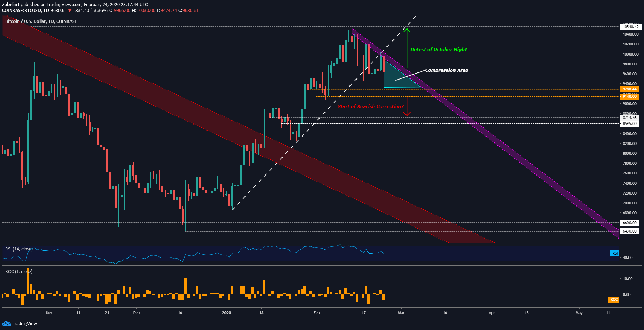
Task: Select the 'Retest of October High?' annotation
Action: pyautogui.click(x=439, y=50)
